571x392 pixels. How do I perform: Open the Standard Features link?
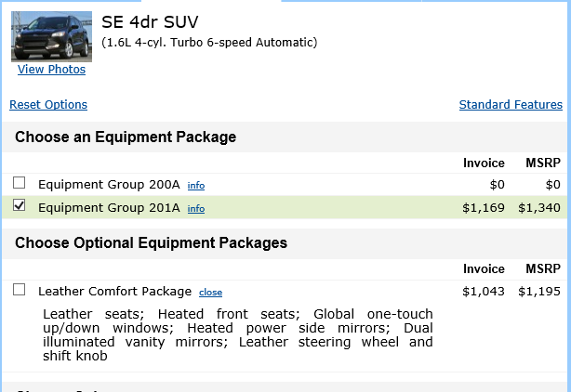coord(511,105)
